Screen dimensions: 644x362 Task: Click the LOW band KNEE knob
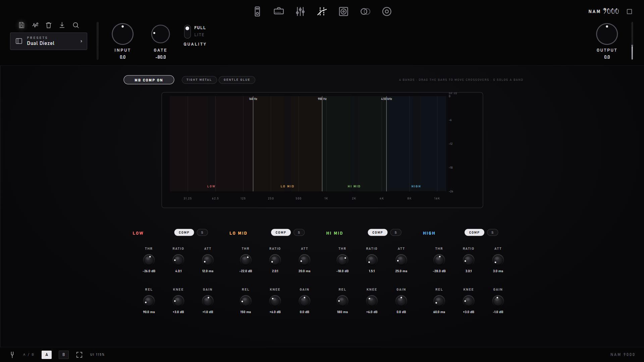click(x=178, y=301)
